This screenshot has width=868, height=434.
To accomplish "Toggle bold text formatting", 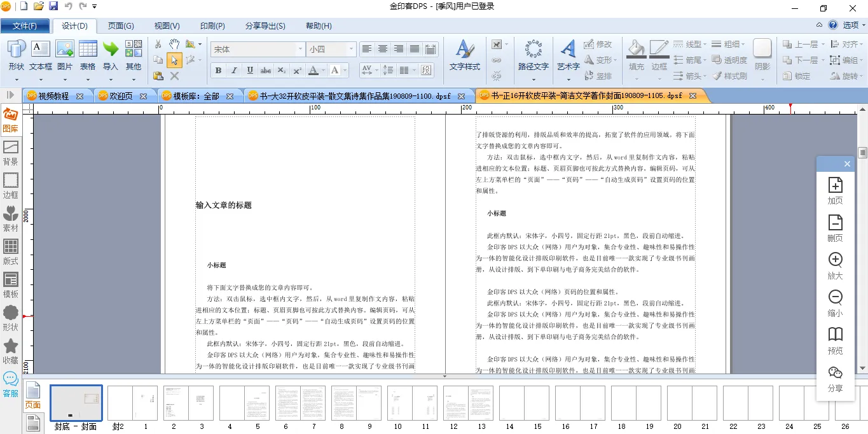I will (x=218, y=70).
